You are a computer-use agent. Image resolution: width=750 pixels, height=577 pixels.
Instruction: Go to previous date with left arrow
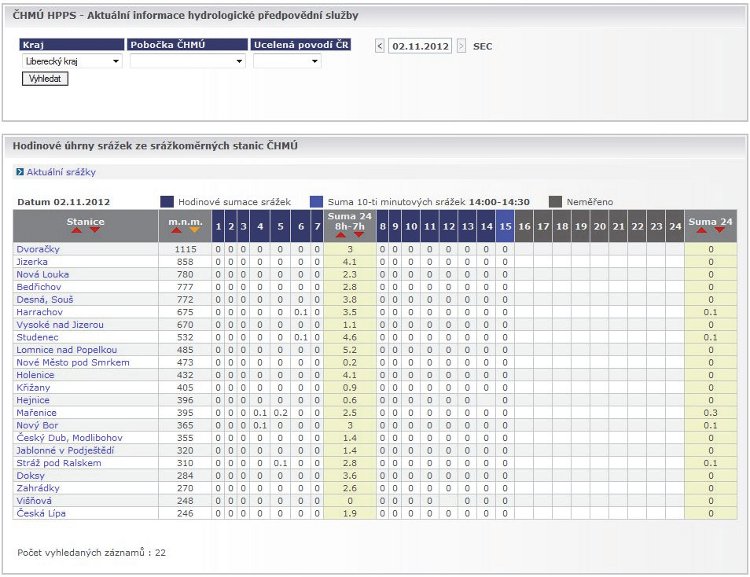380,46
